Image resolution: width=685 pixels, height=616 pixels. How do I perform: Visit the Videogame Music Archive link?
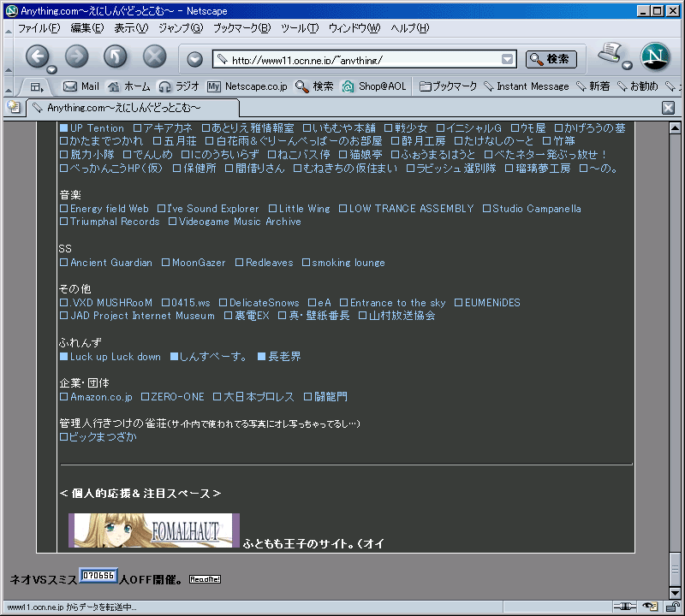tap(235, 222)
